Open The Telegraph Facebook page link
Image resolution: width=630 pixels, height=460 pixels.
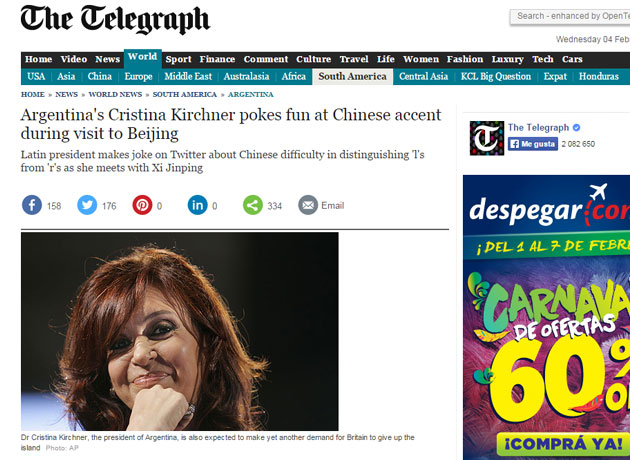point(538,127)
